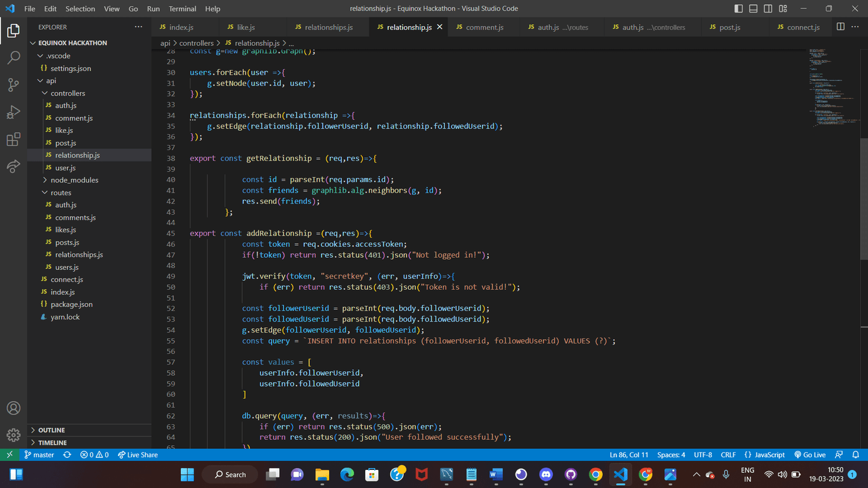Switch to the comment.js tab

485,27
